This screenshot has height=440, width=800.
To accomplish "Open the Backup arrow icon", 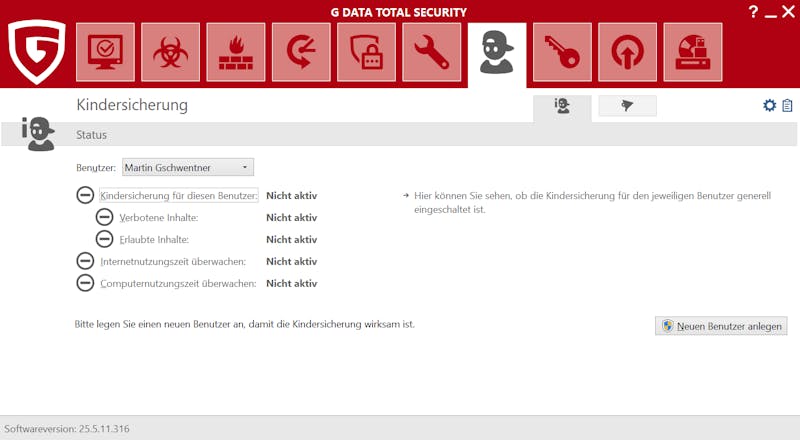I will click(301, 52).
